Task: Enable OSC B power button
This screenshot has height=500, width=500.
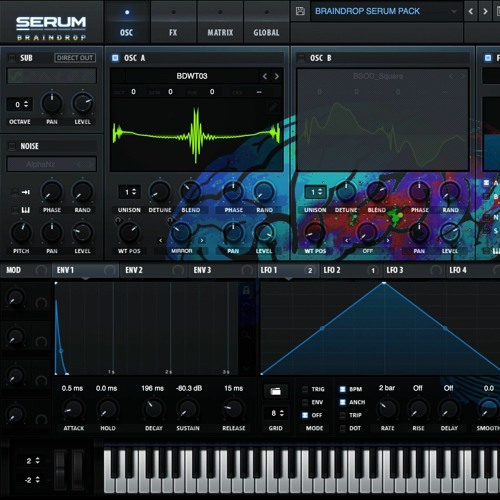Action: [301, 58]
